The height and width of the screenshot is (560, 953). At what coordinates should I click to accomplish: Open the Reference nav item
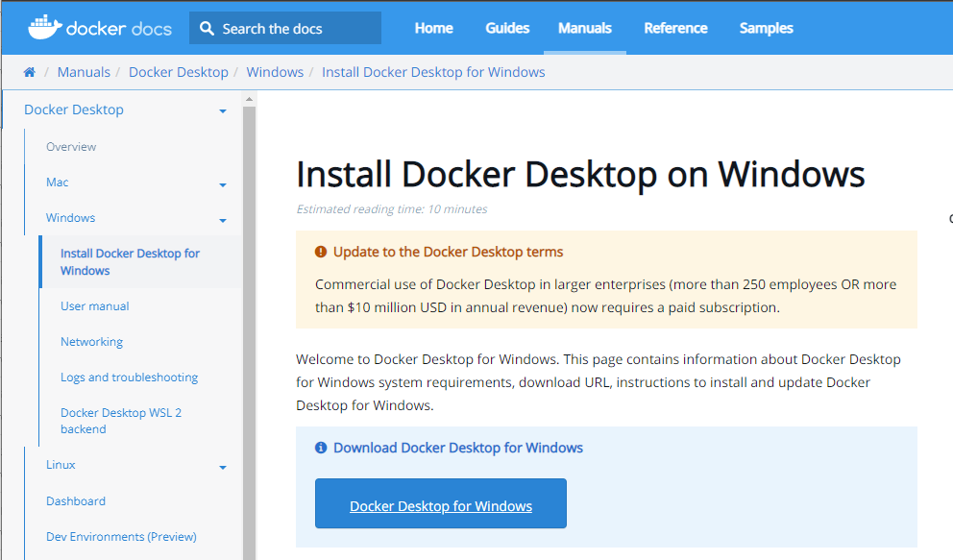point(676,28)
